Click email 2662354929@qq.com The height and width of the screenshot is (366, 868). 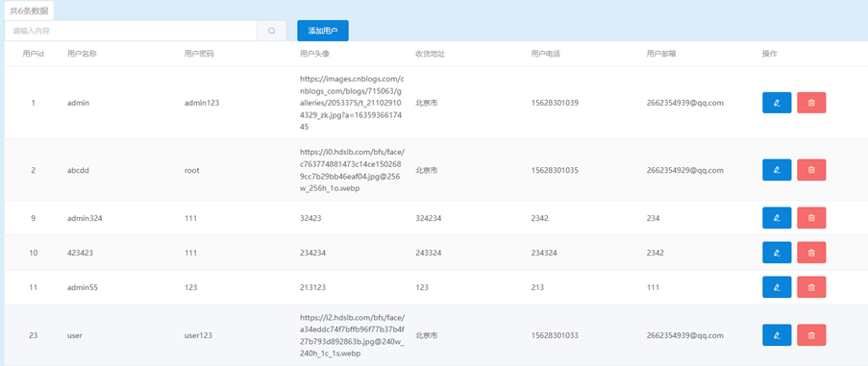[684, 170]
